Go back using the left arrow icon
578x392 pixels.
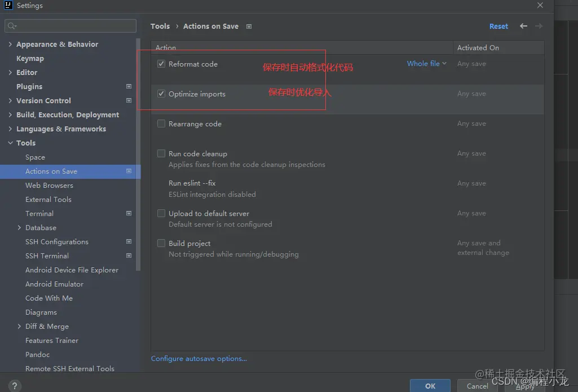click(523, 26)
